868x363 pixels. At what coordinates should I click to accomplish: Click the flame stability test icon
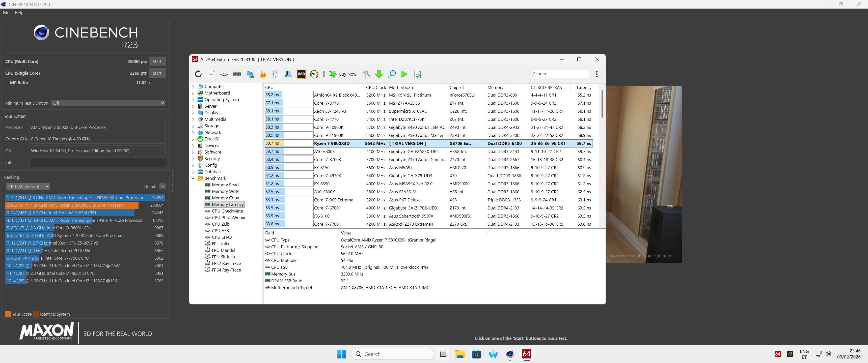(263, 74)
